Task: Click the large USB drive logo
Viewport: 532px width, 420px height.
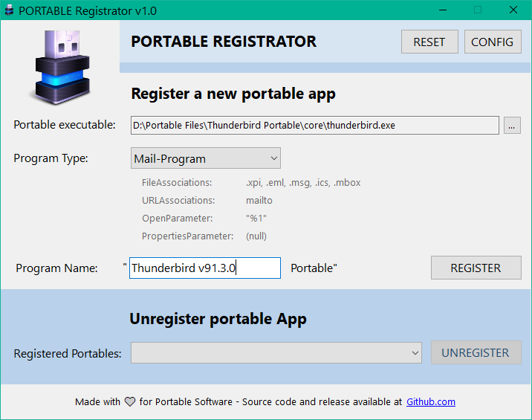Action: 60,65
